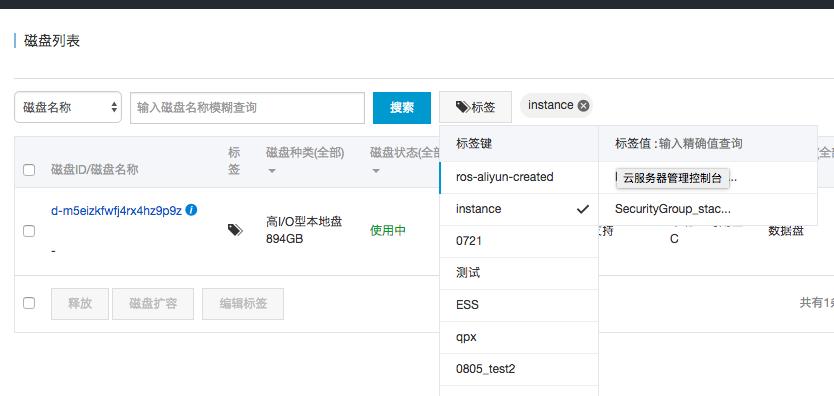Choose the SecurityGroup_stac... tag value

[708, 209]
